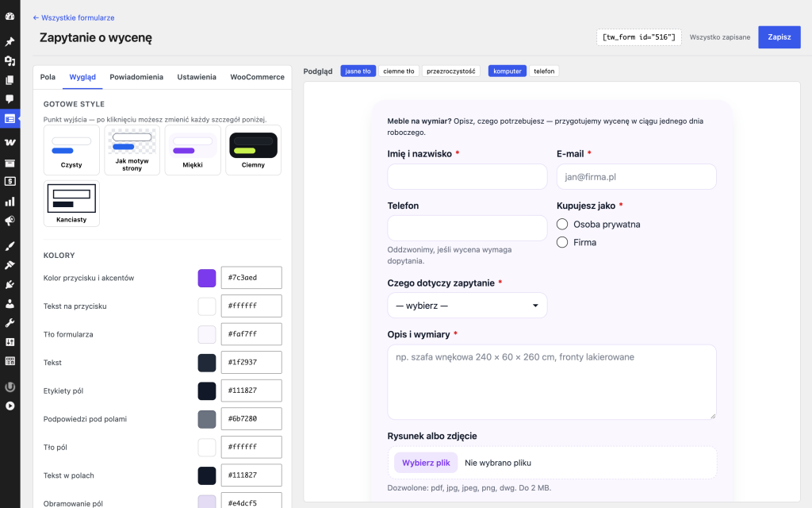This screenshot has width=812, height=508.
Task: Open Posts via the pushpin sidebar icon
Action: [x=10, y=41]
